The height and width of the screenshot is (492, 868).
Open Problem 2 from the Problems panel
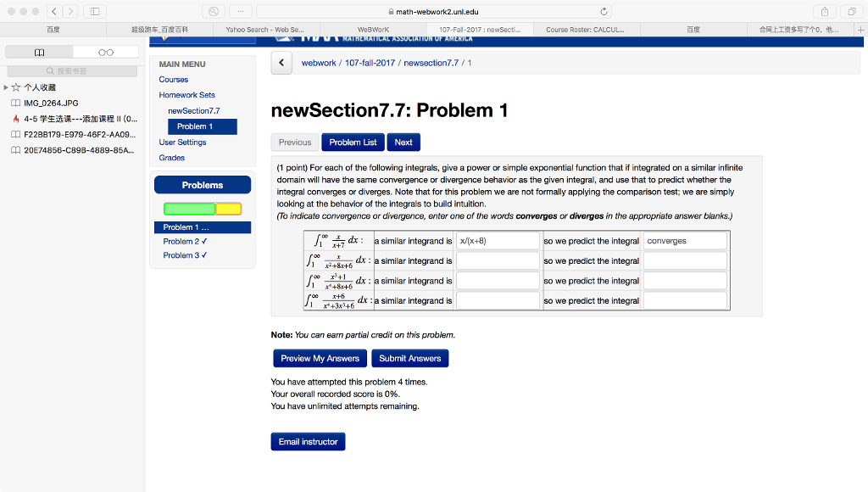coord(184,241)
